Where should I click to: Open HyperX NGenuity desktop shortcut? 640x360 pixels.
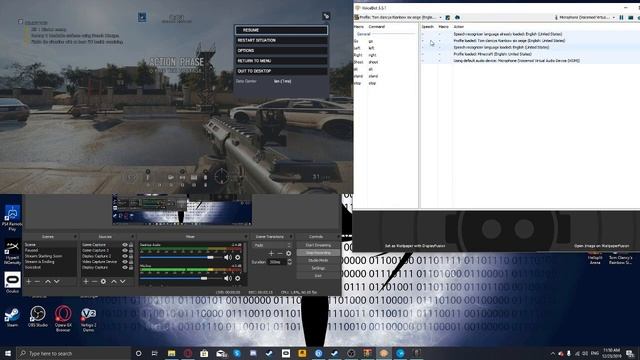coord(12,252)
